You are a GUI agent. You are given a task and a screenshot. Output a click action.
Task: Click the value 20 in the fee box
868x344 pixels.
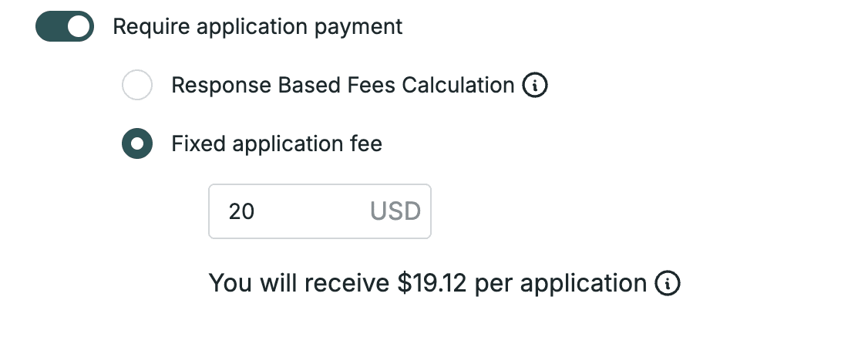tap(241, 211)
